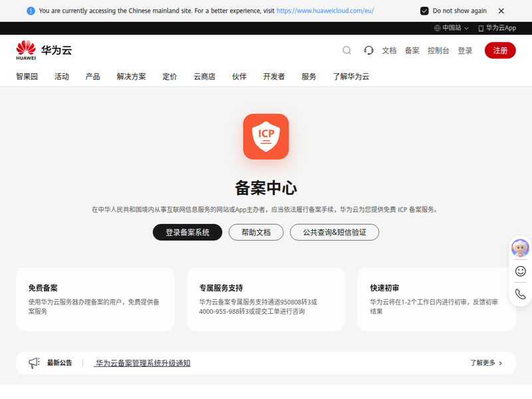Open the 华为云App phone icon link
The width and height of the screenshot is (532, 399).
(x=497, y=28)
